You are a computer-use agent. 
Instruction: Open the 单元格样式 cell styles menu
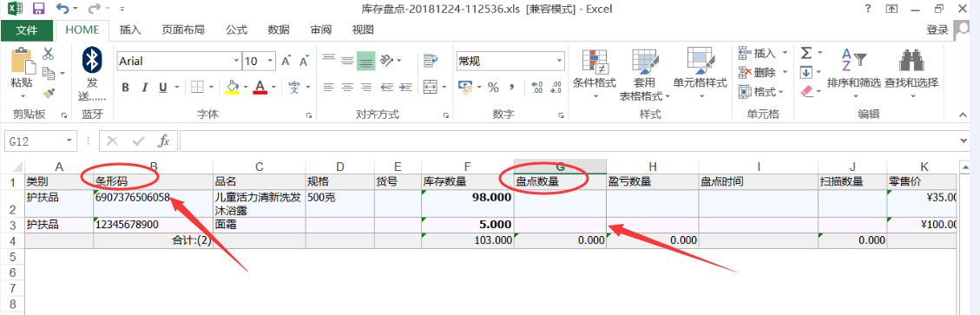pyautogui.click(x=700, y=73)
